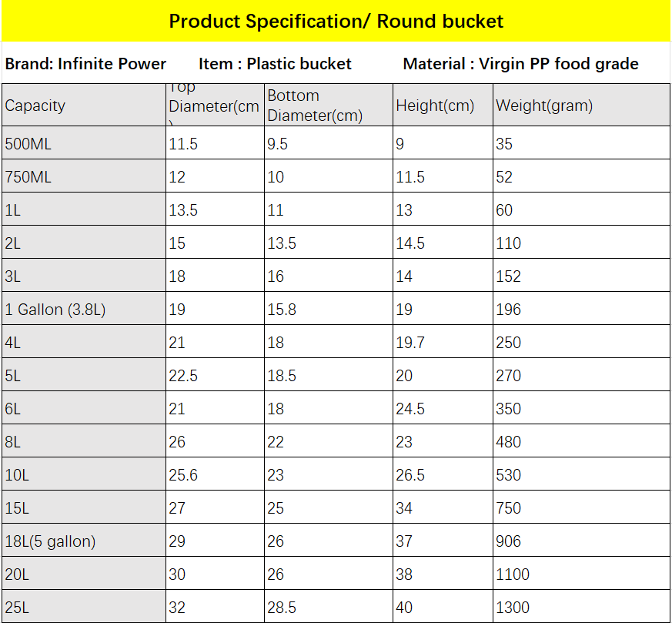This screenshot has height=623, width=672.
Task: Select the 906 weight cell
Action: pyautogui.click(x=582, y=541)
